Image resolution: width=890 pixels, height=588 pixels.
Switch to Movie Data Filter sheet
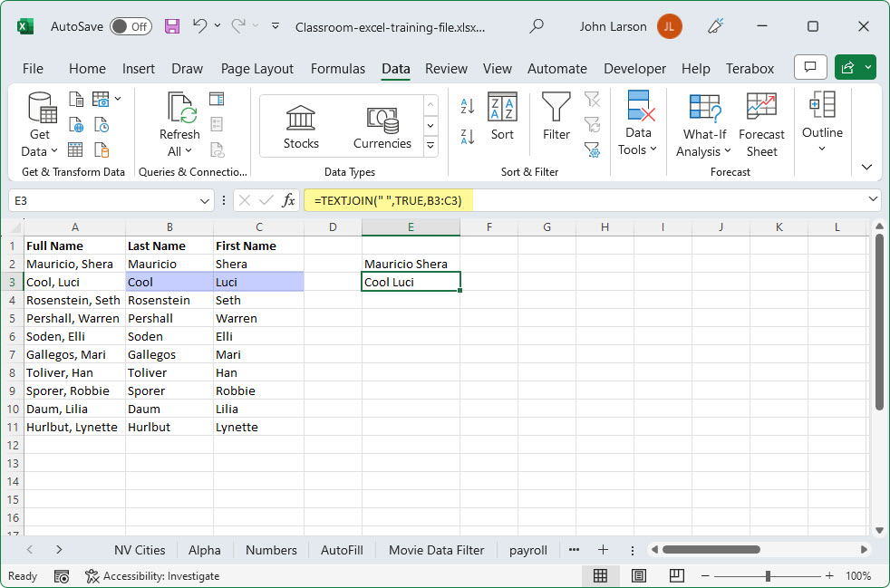[x=437, y=550]
